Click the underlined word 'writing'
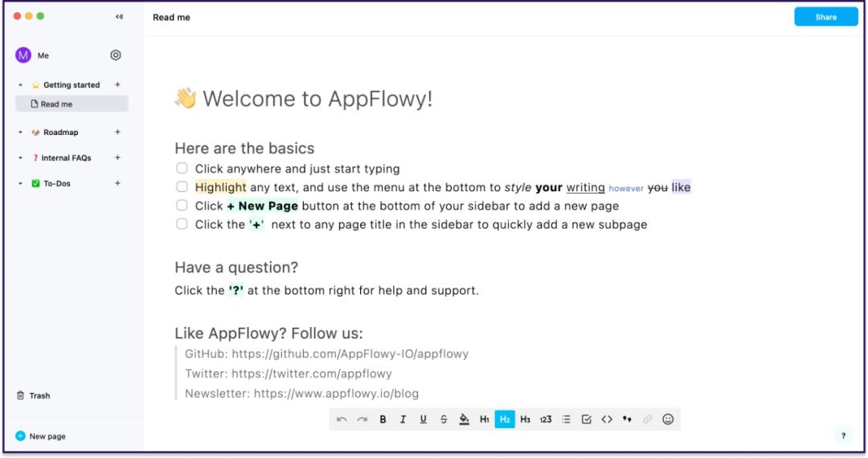Image resolution: width=868 pixels, height=458 pixels. (585, 187)
